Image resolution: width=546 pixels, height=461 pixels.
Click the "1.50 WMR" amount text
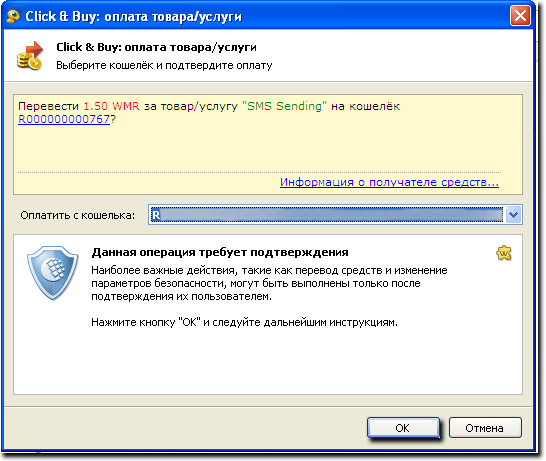tap(111, 106)
